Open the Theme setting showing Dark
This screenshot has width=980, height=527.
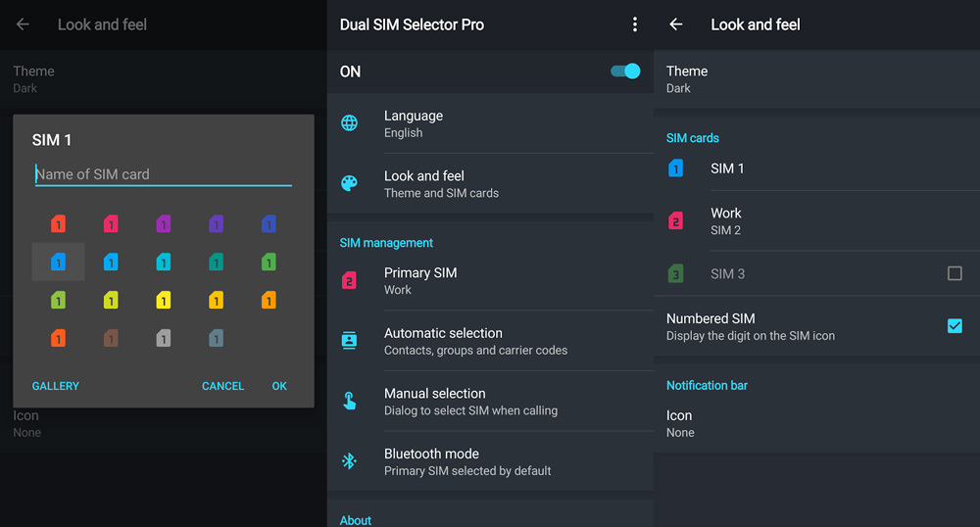816,79
